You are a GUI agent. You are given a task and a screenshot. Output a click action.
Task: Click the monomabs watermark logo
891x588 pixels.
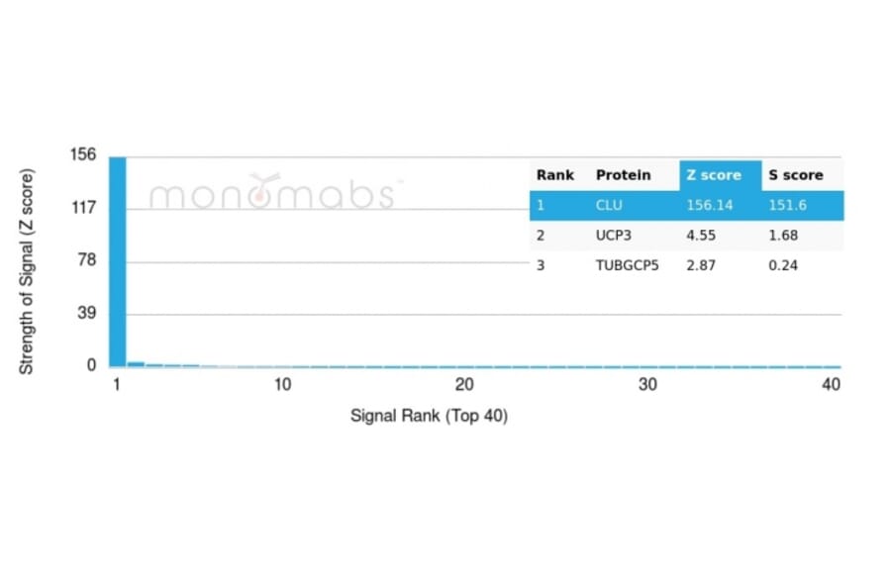pyautogui.click(x=271, y=192)
